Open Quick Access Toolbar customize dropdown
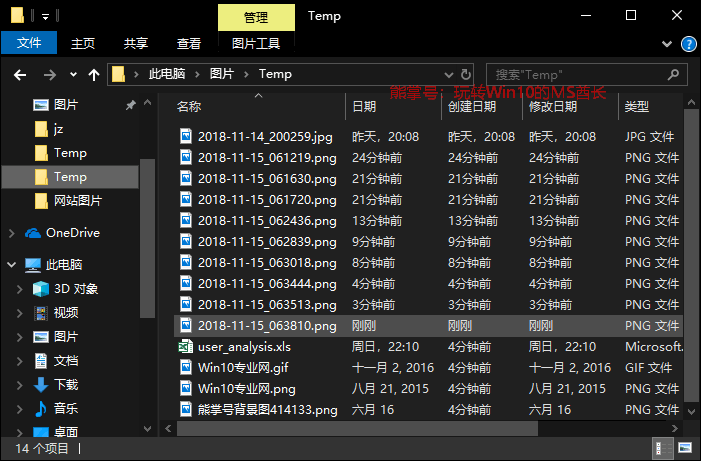 (45, 17)
